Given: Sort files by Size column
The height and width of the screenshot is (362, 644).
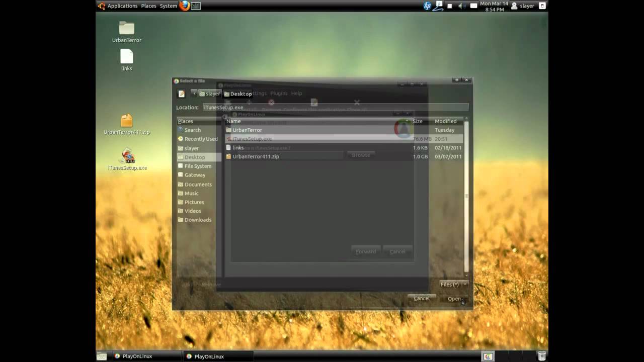Looking at the screenshot, I should [422, 121].
